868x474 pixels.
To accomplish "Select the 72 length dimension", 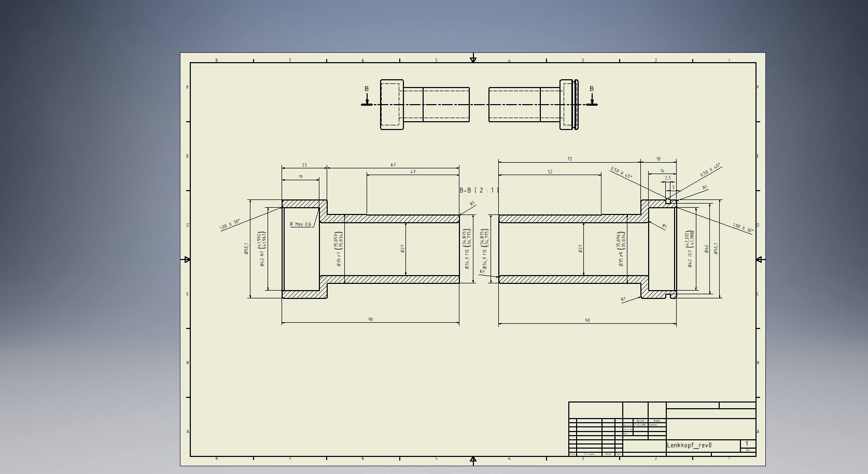I will 569,159.
